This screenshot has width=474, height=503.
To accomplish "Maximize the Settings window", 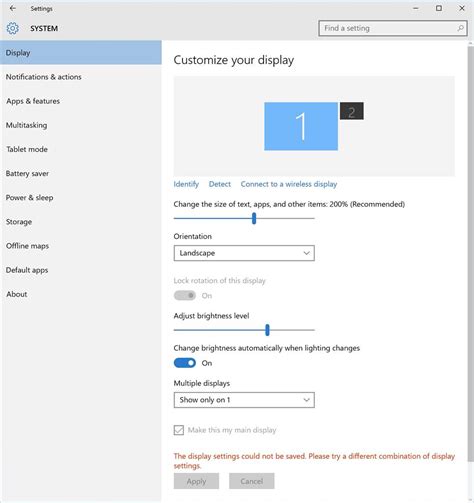I will pyautogui.click(x=439, y=8).
